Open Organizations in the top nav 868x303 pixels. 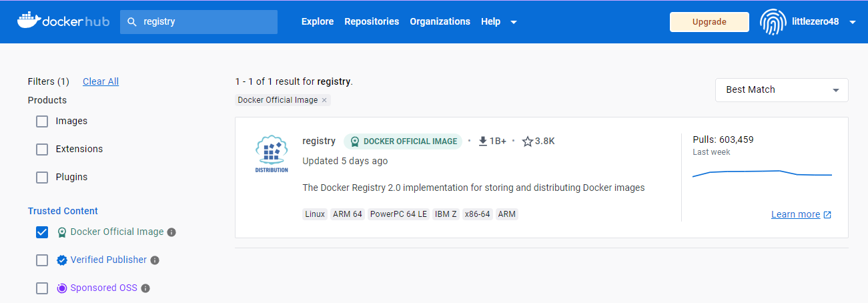[x=440, y=21]
